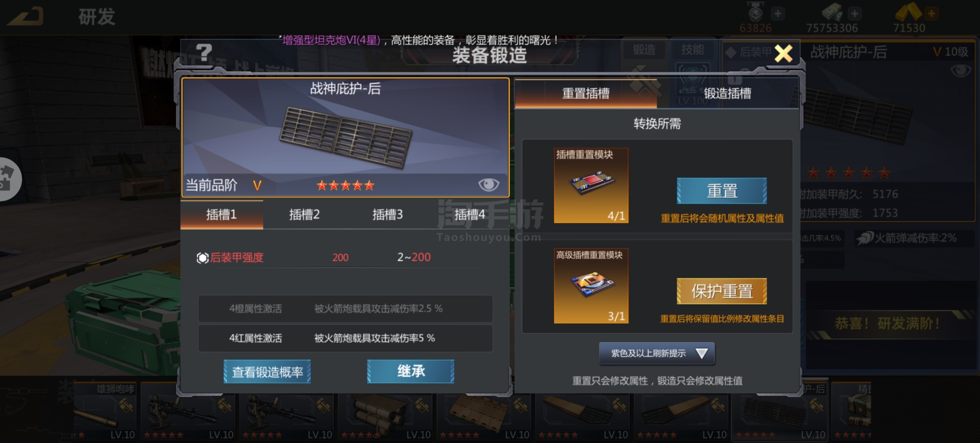The width and height of the screenshot is (980, 443).
Task: Click the 继承 inherit button
Action: click(x=411, y=372)
